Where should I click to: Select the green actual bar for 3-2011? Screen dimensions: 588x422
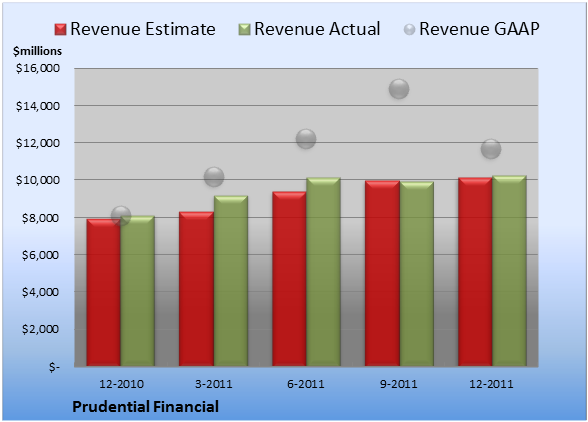[231, 281]
